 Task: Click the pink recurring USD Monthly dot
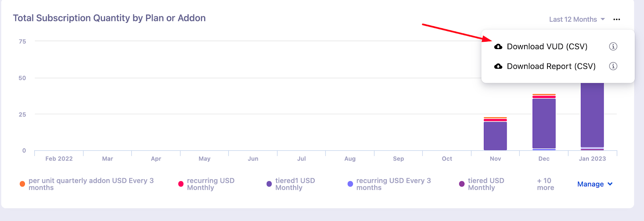pyautogui.click(x=181, y=184)
